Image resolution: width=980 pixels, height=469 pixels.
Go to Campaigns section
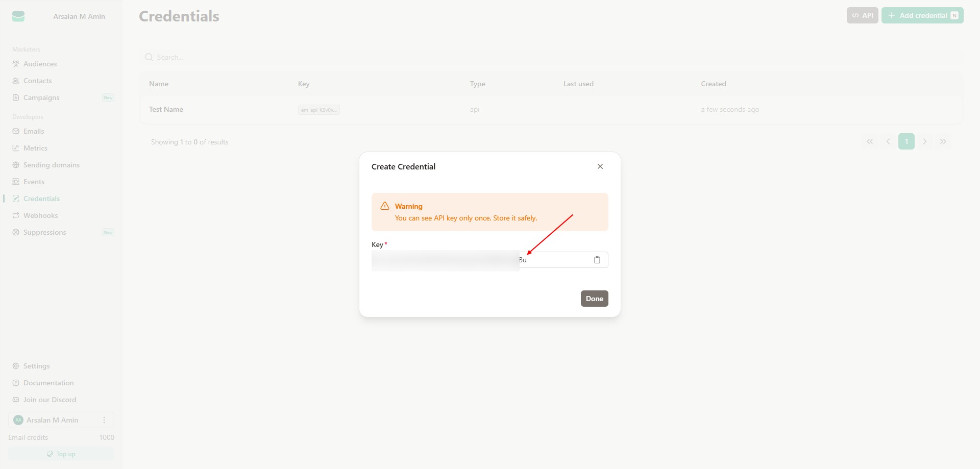coord(41,97)
